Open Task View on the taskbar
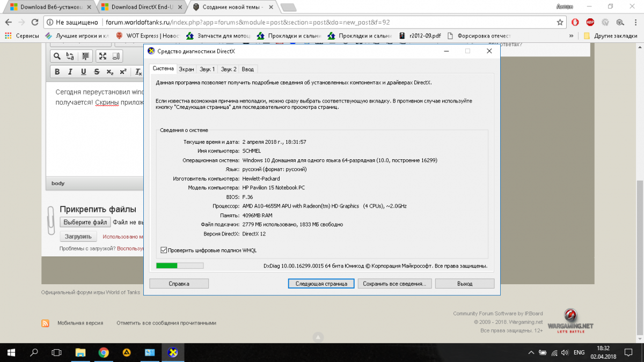Image resolution: width=644 pixels, height=362 pixels. pyautogui.click(x=56, y=352)
